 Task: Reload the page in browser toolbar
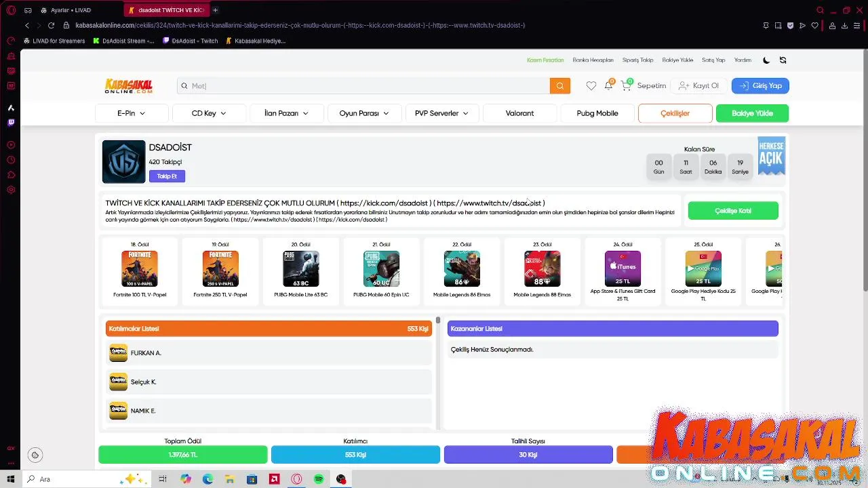(51, 25)
